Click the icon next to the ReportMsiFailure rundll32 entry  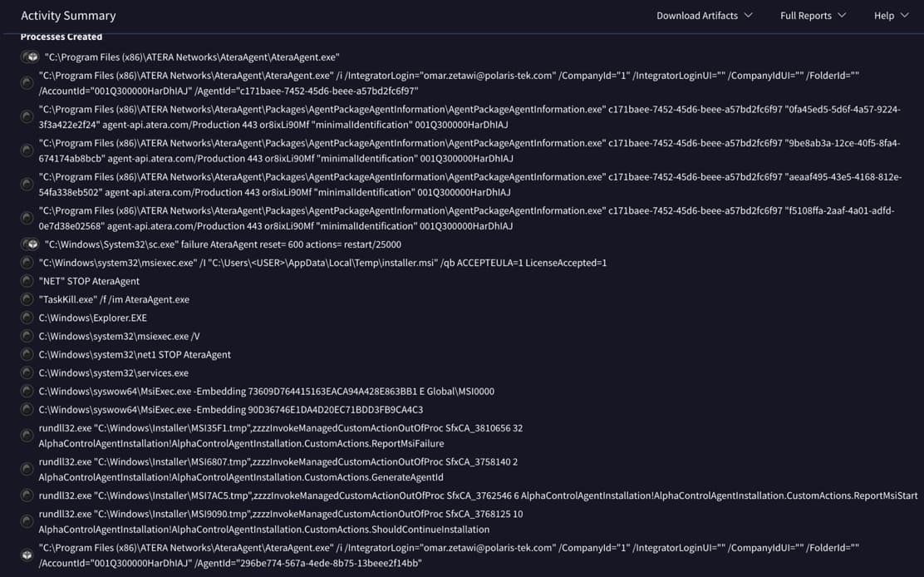[27, 436]
